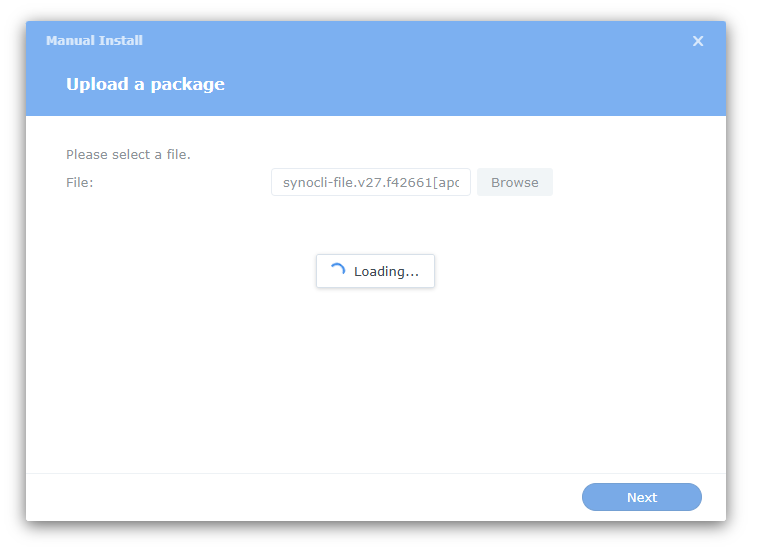Proceed to the next step with Next
This screenshot has width=767, height=547.
[641, 497]
